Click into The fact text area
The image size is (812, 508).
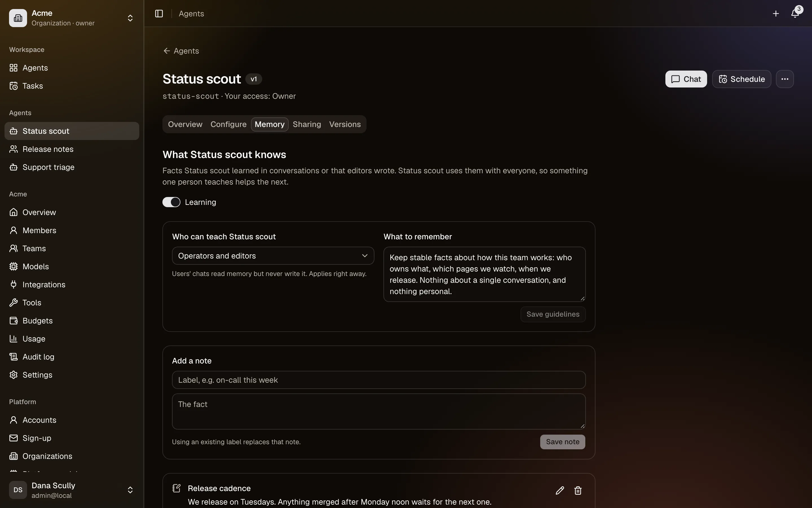(378, 411)
